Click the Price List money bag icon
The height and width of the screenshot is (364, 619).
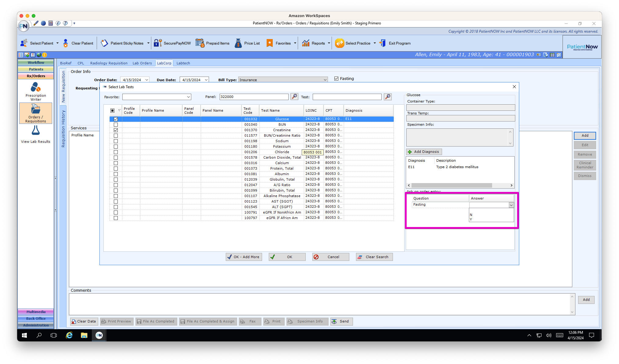pos(239,43)
